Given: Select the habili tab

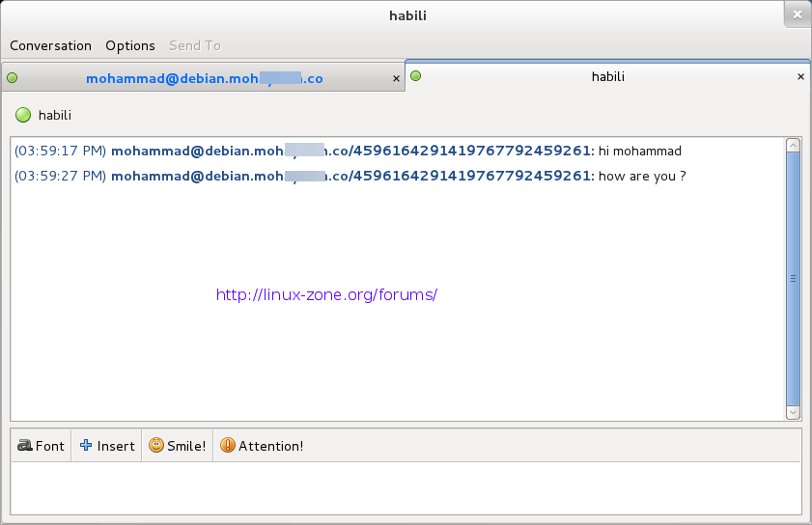Looking at the screenshot, I should [x=608, y=76].
